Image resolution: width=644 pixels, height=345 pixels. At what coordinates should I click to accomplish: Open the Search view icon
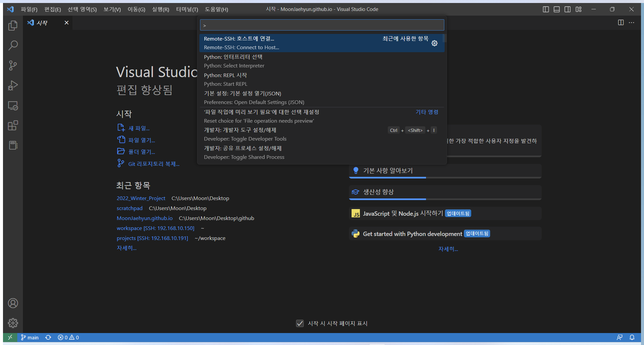click(13, 46)
